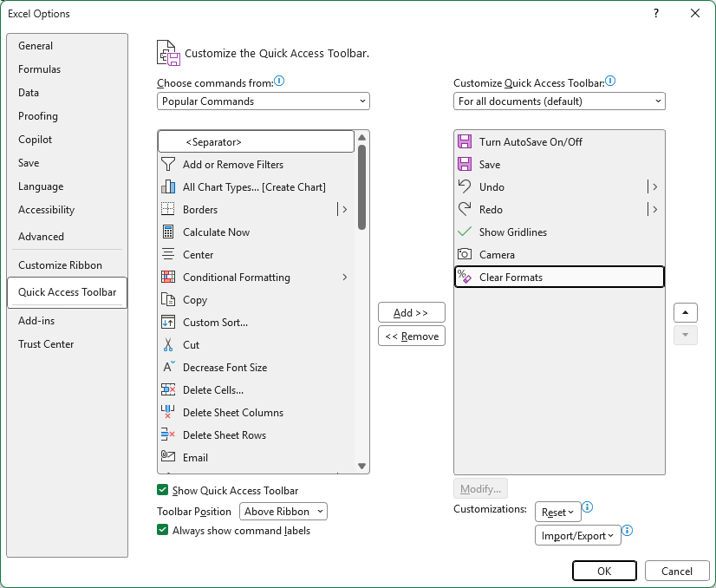Open the Advanced options category
Image resolution: width=716 pixels, height=588 pixels.
(67, 236)
